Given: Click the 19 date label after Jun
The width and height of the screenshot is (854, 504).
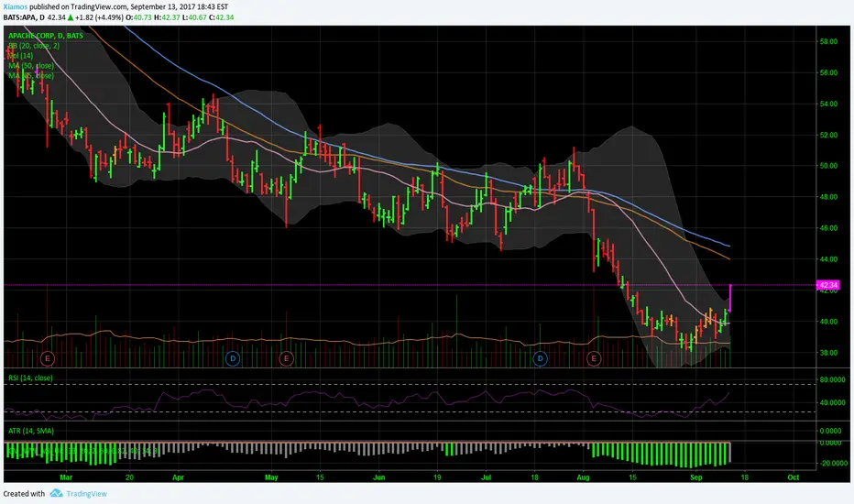Looking at the screenshot, I should pos(437,477).
